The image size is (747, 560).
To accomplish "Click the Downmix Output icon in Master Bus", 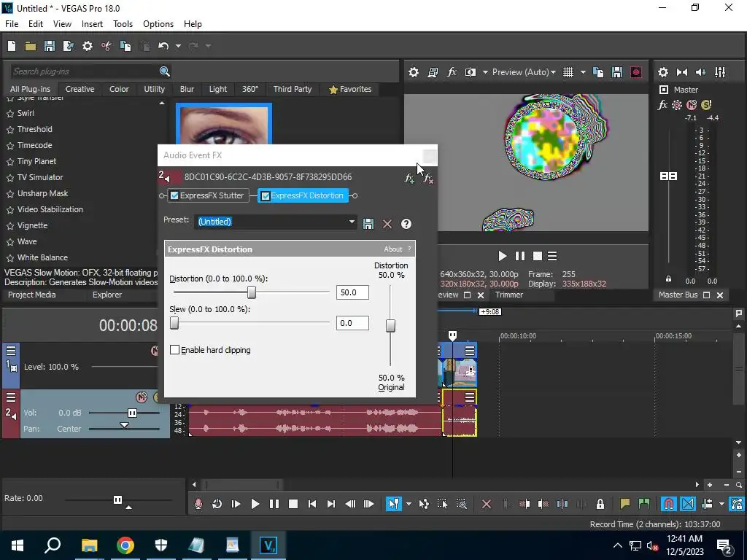I will click(682, 72).
